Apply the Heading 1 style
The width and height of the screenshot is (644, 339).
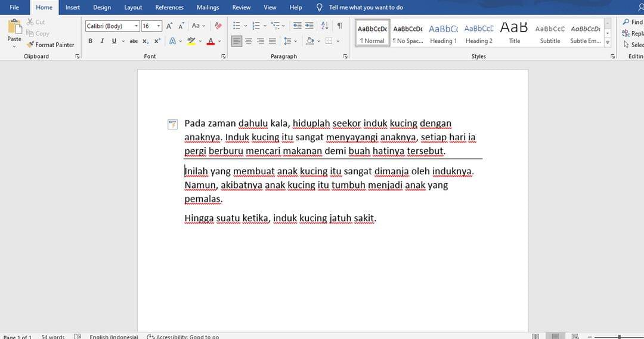tap(443, 34)
